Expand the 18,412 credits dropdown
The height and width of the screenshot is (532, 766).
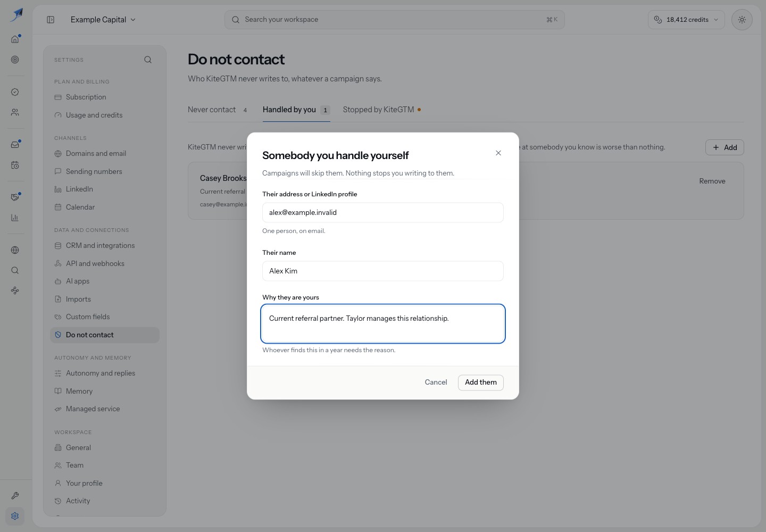coord(686,20)
